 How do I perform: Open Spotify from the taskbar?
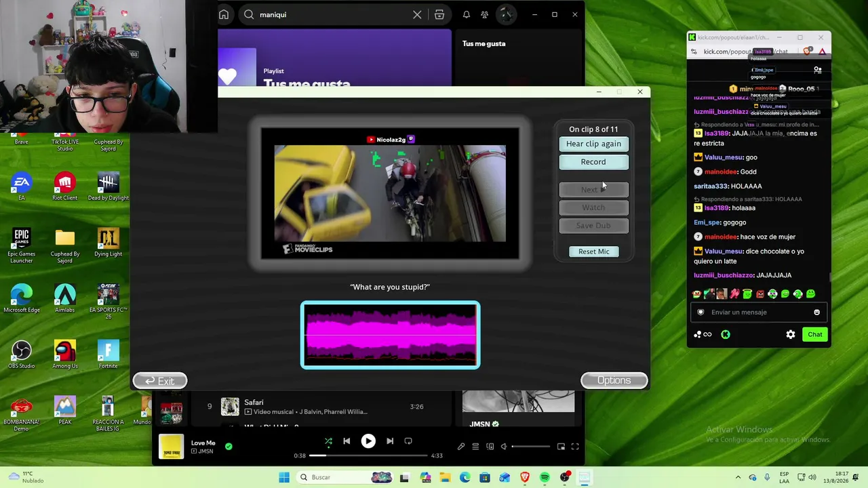pyautogui.click(x=545, y=478)
